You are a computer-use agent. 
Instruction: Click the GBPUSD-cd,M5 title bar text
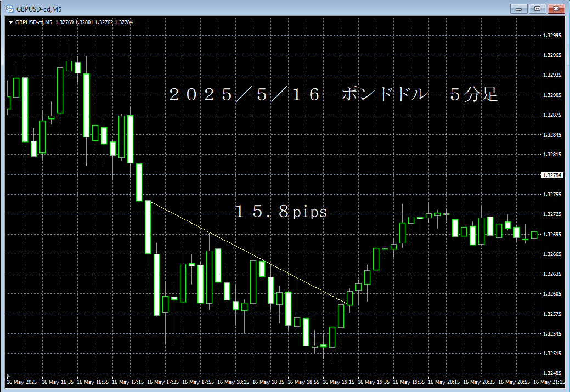coord(38,9)
